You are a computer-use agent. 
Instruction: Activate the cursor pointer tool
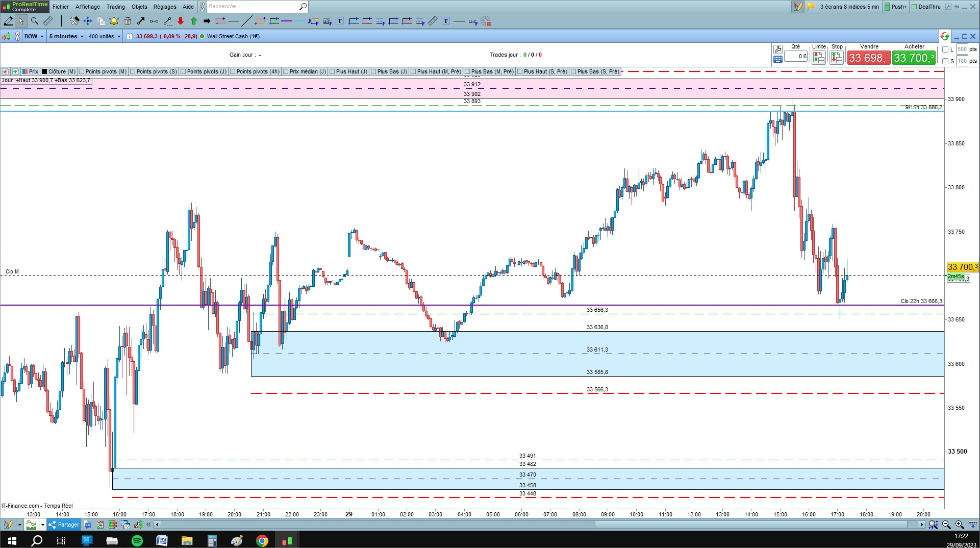(x=21, y=21)
